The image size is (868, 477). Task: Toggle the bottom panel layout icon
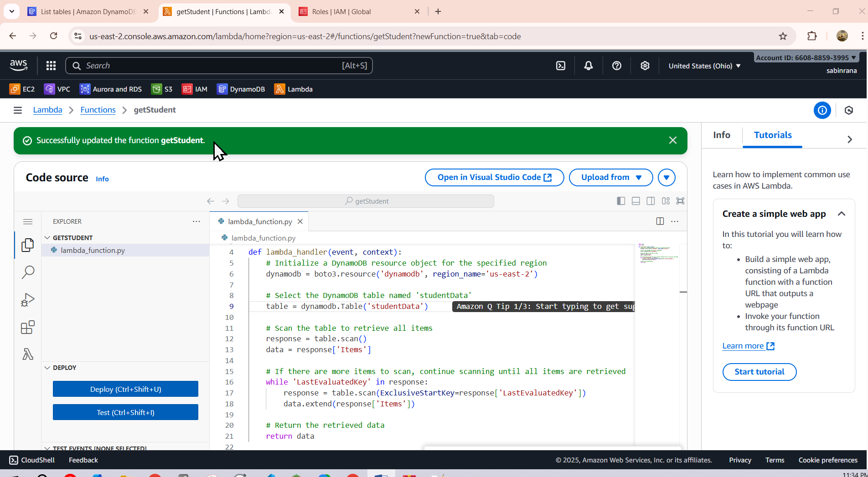636,201
